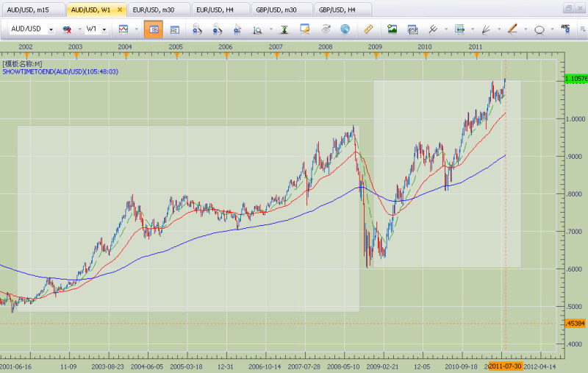Click the orange marker under 2005

coord(176,56)
